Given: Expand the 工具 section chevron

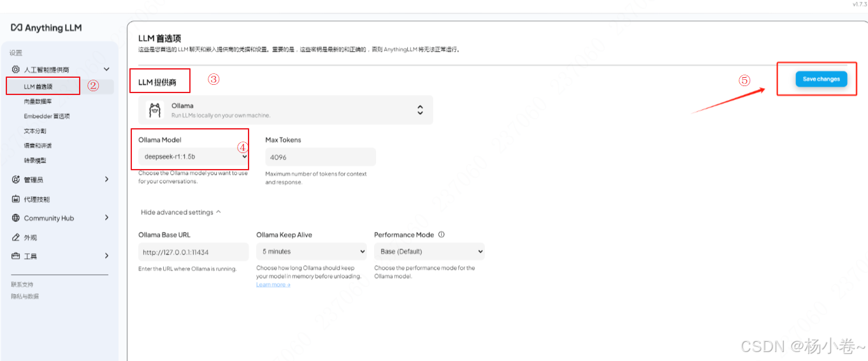Looking at the screenshot, I should [106, 256].
